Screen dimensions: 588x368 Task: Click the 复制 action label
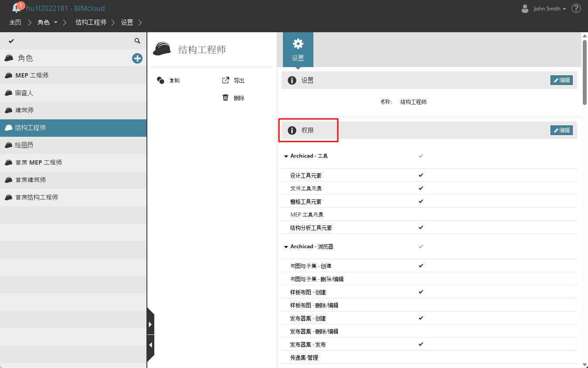(x=174, y=81)
